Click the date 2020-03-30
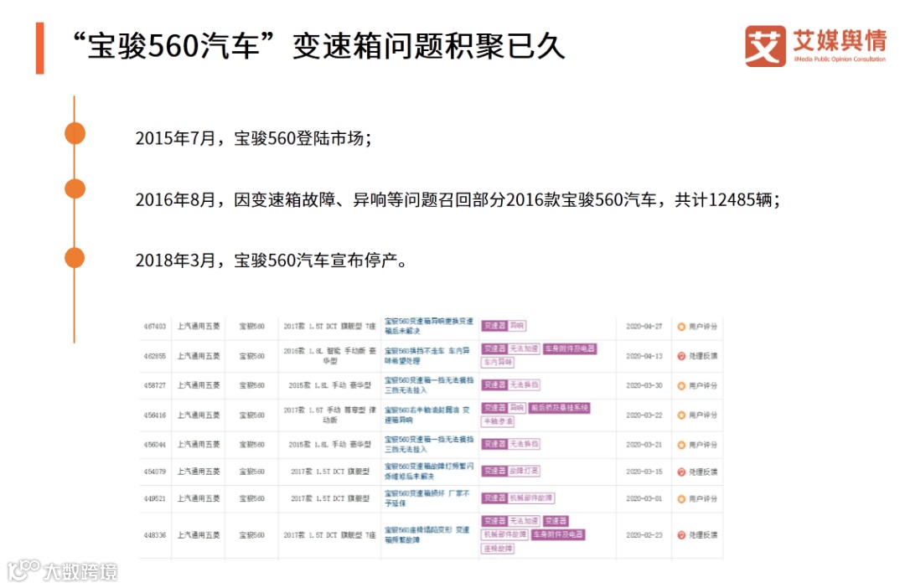 click(644, 385)
